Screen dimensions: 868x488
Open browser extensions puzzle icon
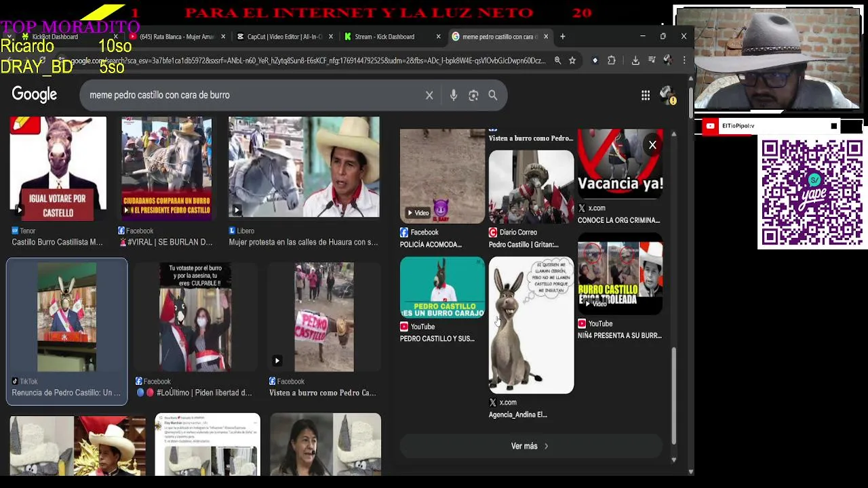pyautogui.click(x=613, y=60)
